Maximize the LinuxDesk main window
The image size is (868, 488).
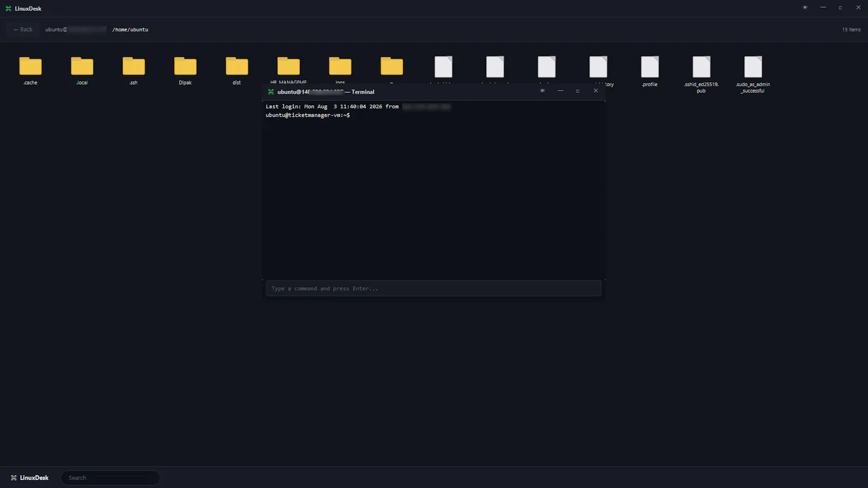840,8
